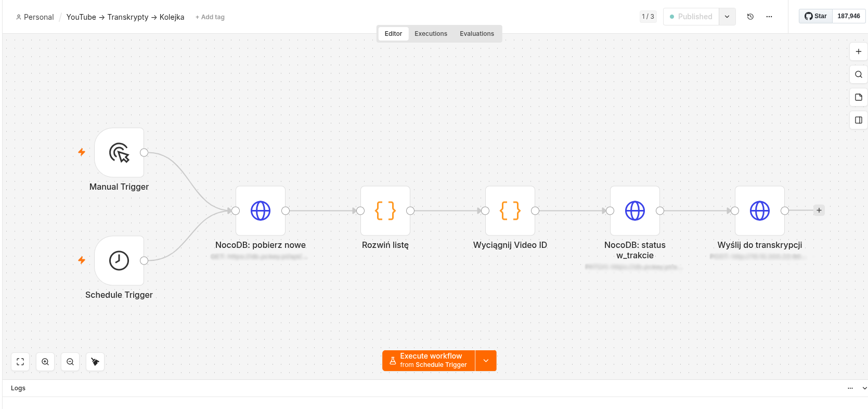
Task: Switch to the Evaluations tab
Action: point(477,34)
